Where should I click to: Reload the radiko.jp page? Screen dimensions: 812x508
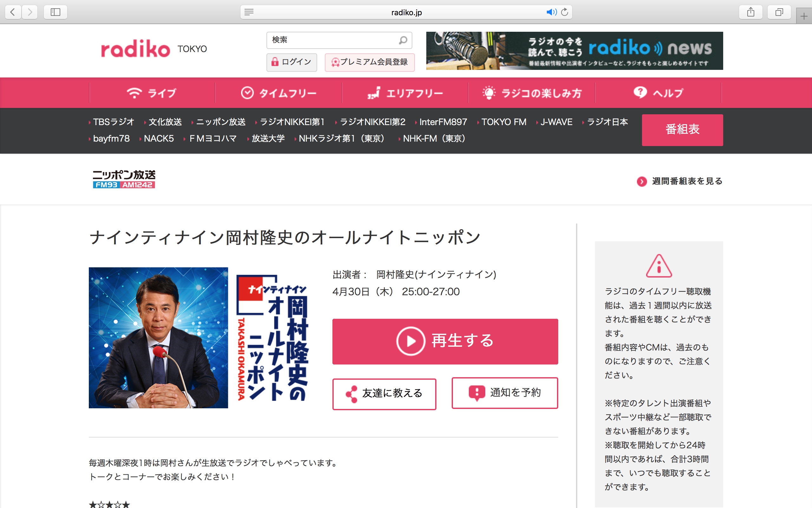[565, 12]
